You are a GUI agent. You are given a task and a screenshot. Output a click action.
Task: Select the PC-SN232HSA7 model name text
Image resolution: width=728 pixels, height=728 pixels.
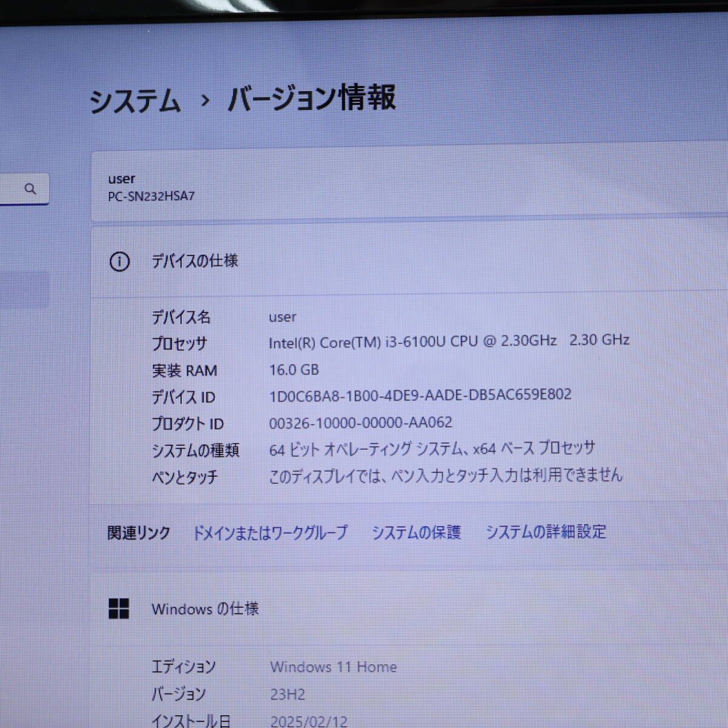click(x=151, y=196)
